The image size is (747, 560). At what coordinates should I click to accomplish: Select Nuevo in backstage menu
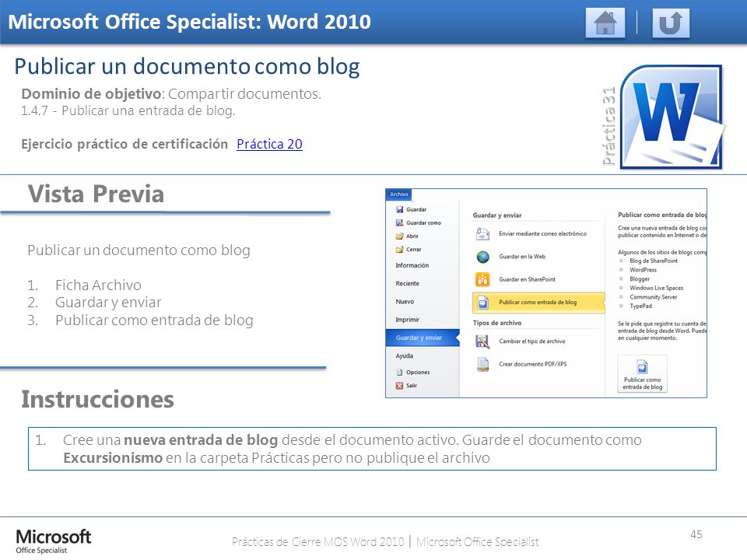[x=405, y=302]
